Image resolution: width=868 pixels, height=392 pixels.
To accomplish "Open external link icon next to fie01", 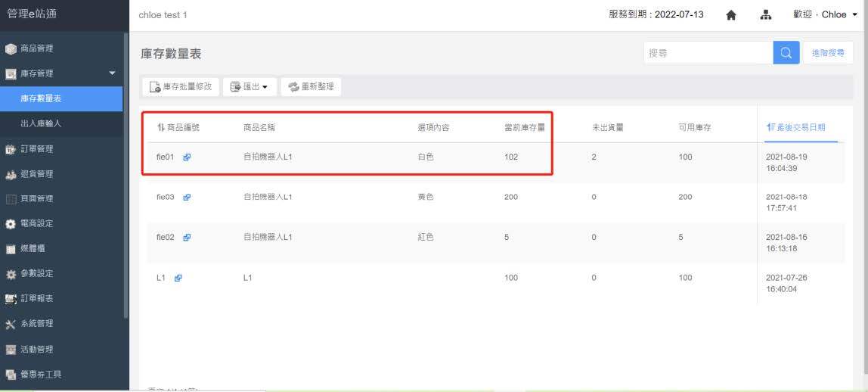I will [187, 157].
